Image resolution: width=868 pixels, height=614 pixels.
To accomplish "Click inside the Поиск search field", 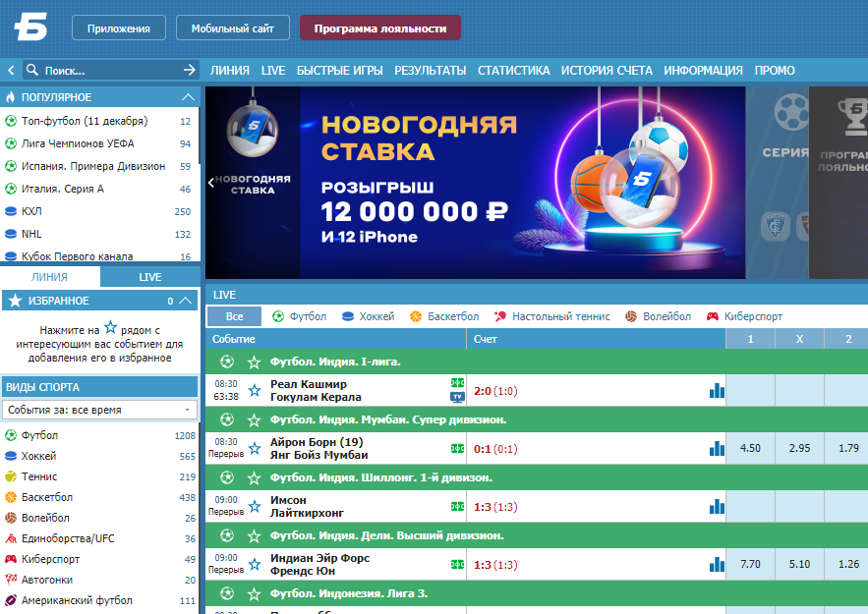I will (x=111, y=71).
